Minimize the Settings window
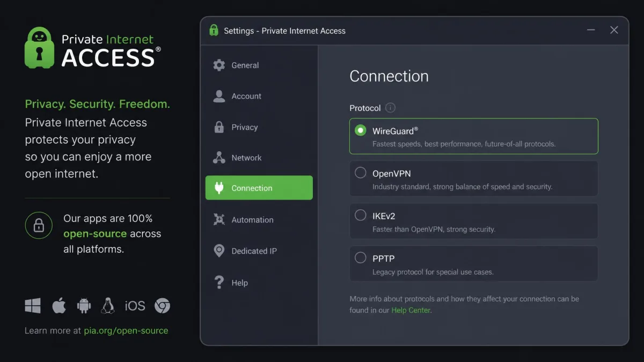Screen dimensions: 644x362 click(x=591, y=30)
